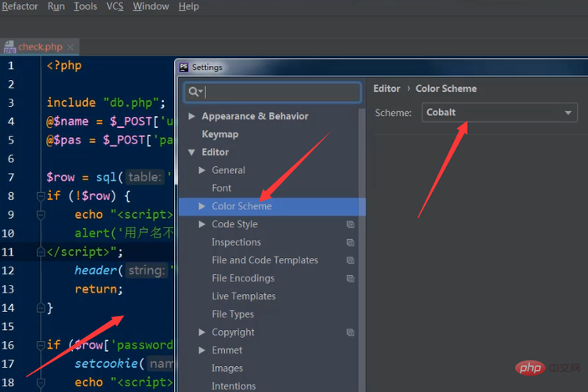Image resolution: width=588 pixels, height=392 pixels.
Task: Fold the if block at line 8
Action: [41, 196]
